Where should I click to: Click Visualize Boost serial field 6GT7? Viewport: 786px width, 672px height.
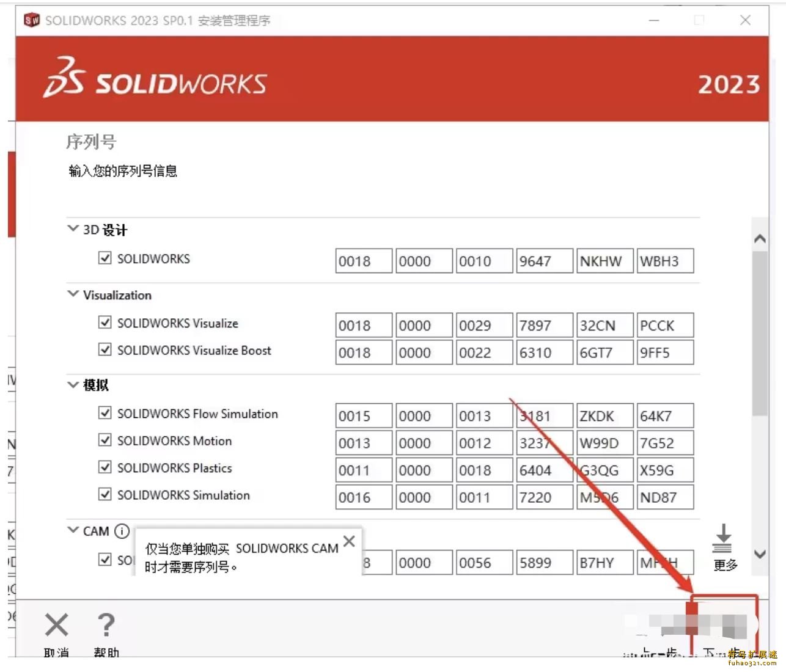(x=605, y=352)
